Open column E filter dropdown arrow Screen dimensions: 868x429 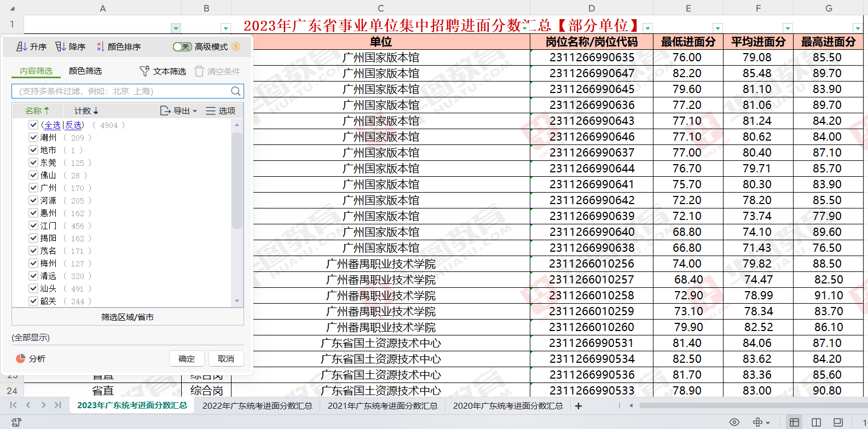(x=717, y=28)
